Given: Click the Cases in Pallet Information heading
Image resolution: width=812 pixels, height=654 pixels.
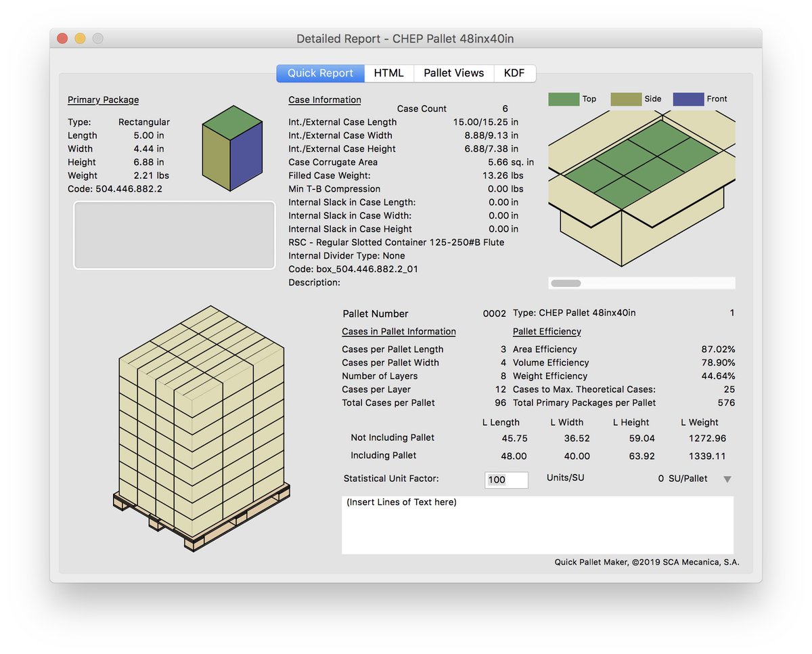Looking at the screenshot, I should click(x=399, y=331).
